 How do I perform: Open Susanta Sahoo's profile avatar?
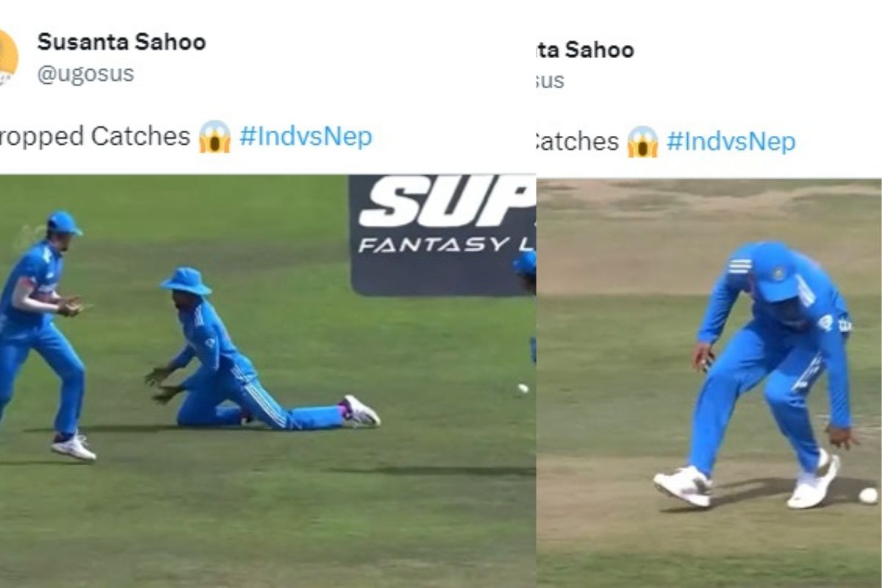(8, 57)
